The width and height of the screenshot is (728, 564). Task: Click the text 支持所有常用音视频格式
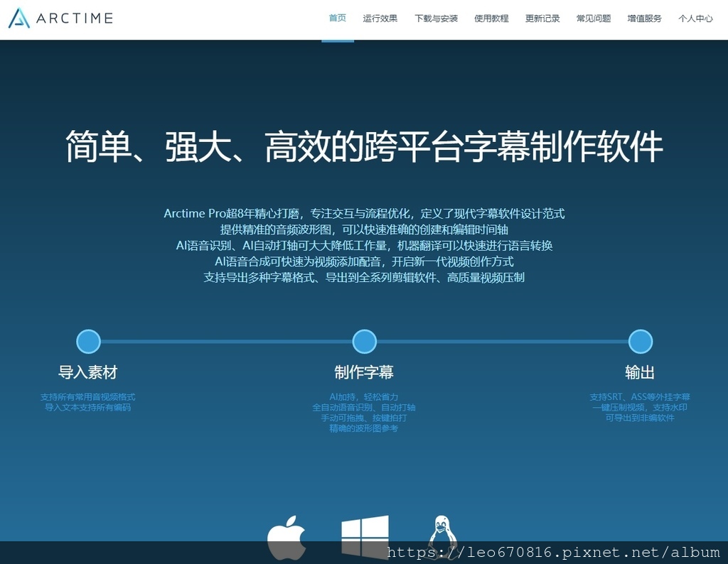(87, 397)
